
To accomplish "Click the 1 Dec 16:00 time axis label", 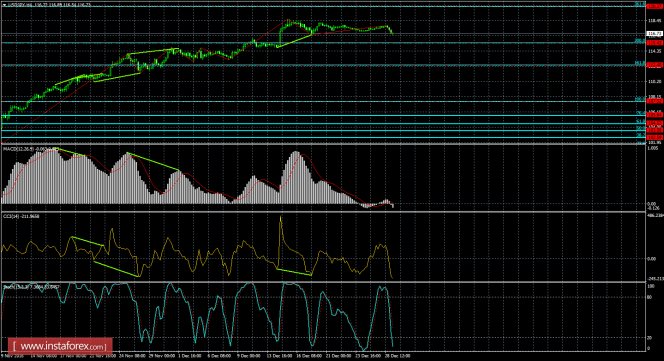I will point(190,356).
